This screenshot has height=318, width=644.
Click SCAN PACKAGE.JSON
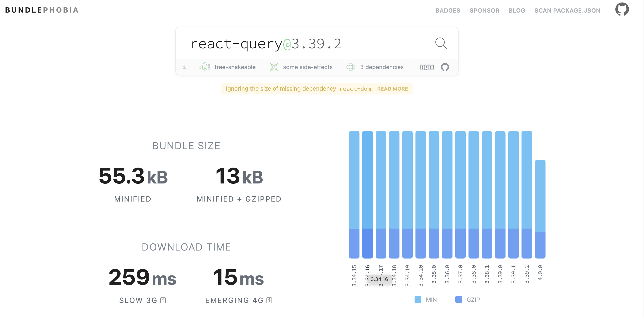click(x=567, y=11)
